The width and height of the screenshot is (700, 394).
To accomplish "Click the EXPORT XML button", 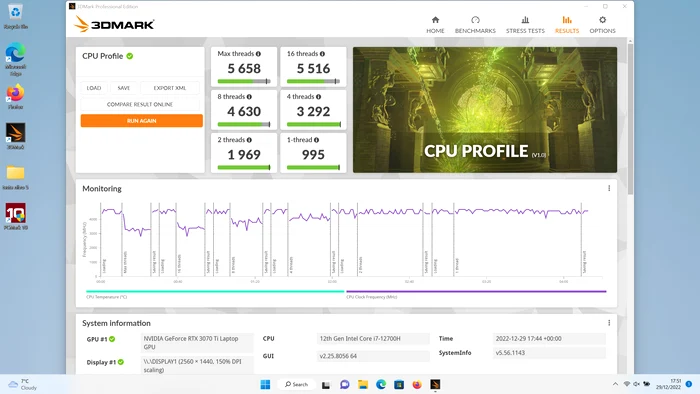I will 170,88.
